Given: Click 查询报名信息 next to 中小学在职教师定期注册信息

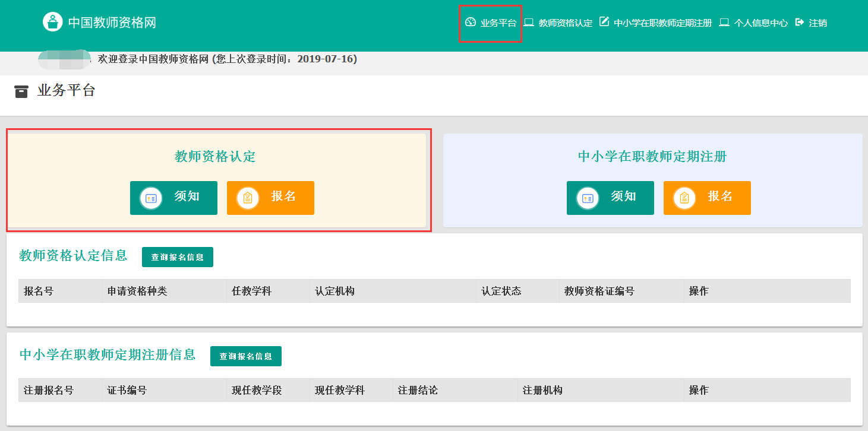Looking at the screenshot, I should coord(246,356).
